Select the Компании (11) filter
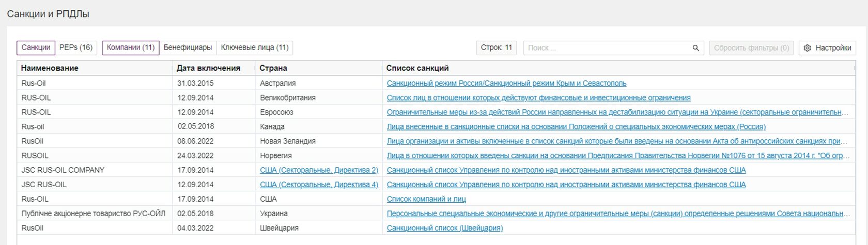Image resolution: width=868 pixels, height=245 pixels. tap(131, 47)
